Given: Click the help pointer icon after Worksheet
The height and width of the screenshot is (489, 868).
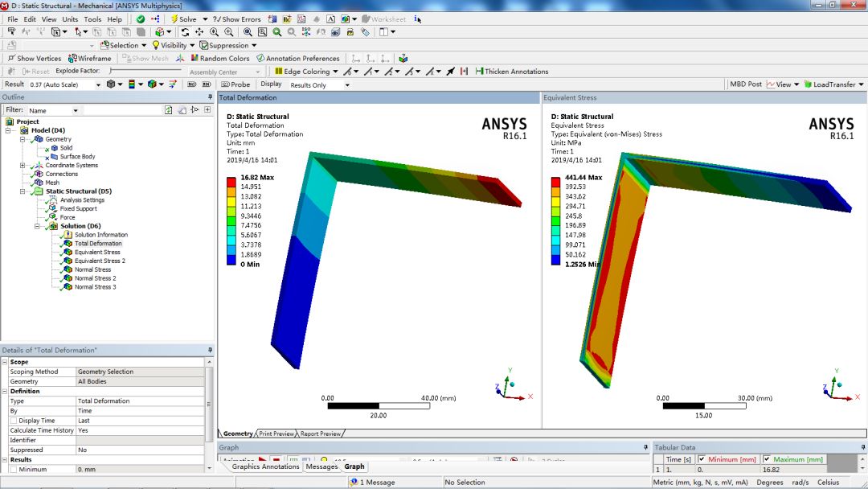Looking at the screenshot, I should coord(417,18).
